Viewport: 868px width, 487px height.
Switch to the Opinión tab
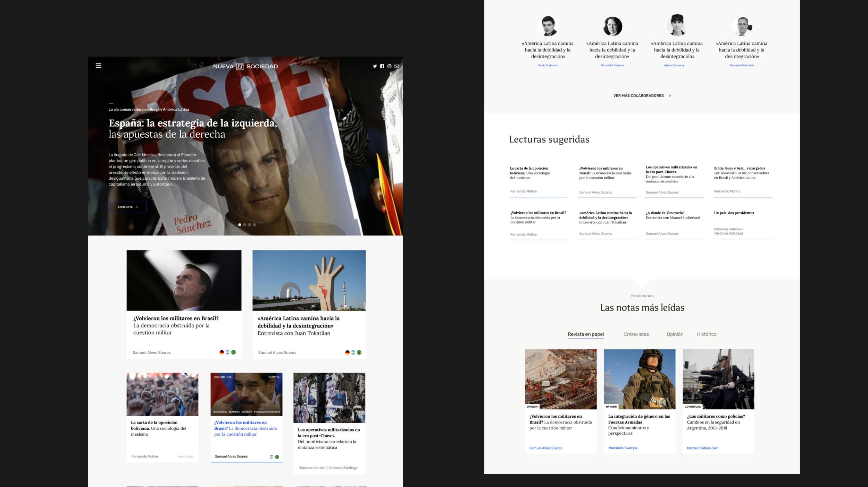tap(675, 334)
